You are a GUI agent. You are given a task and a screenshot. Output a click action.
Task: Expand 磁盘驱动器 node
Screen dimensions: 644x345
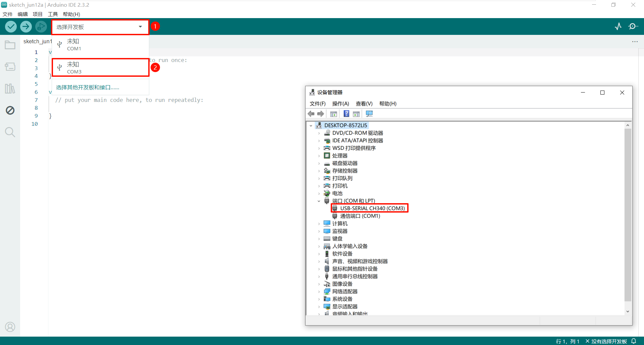click(319, 163)
